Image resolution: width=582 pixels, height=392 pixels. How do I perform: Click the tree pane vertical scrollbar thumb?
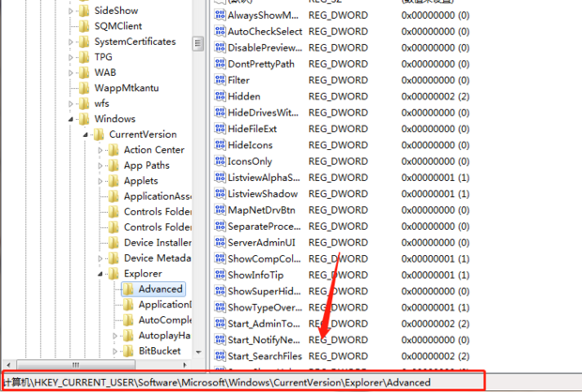pos(198,44)
